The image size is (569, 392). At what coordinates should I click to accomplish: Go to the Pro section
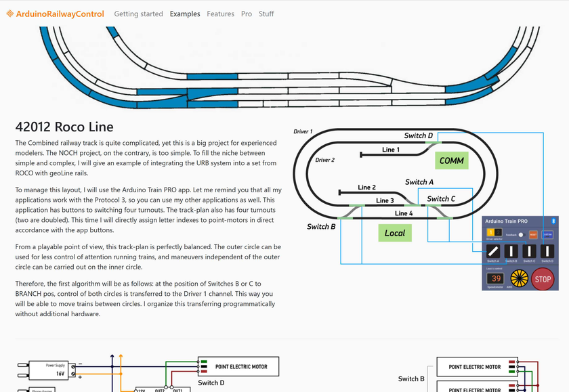(x=247, y=13)
